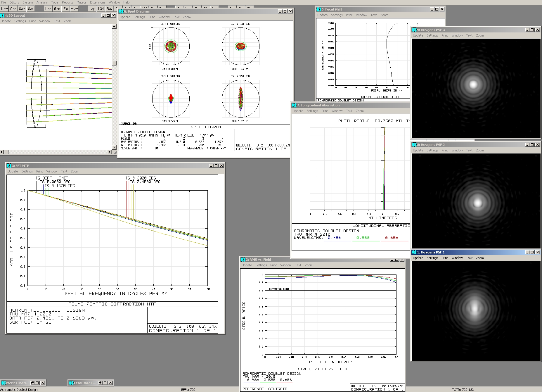Click the Achromatic Doublet Design status text
This screenshot has height=392, width=542.
click(x=19, y=390)
